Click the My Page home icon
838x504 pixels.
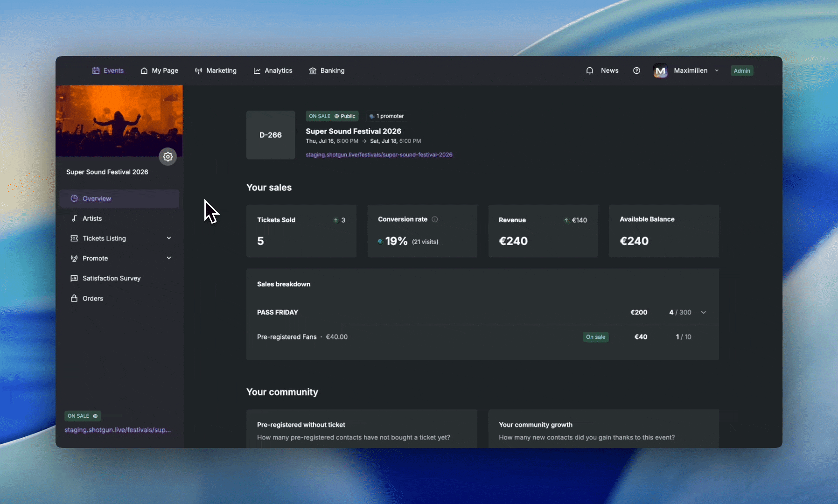144,70
